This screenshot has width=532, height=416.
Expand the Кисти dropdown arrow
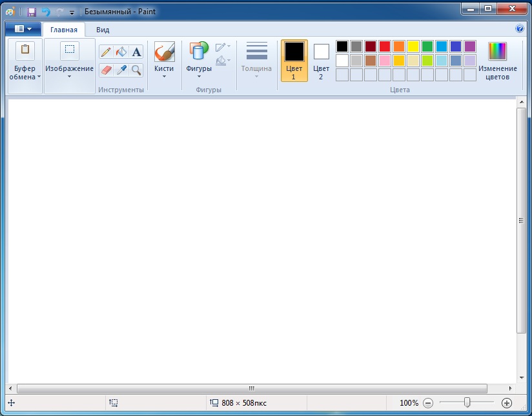pos(164,77)
